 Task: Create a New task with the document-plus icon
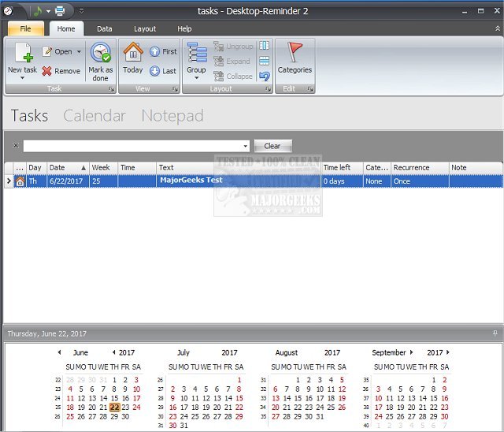tap(24, 53)
